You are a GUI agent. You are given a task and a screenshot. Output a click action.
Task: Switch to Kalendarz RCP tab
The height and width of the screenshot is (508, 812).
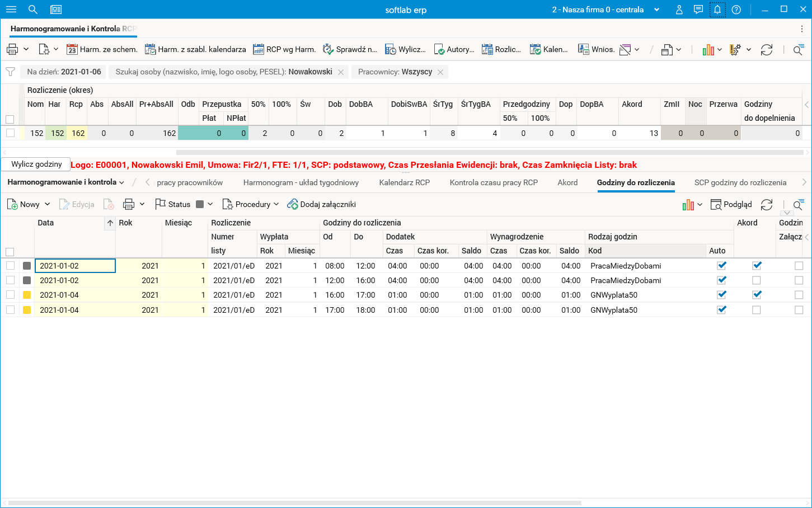(x=404, y=182)
